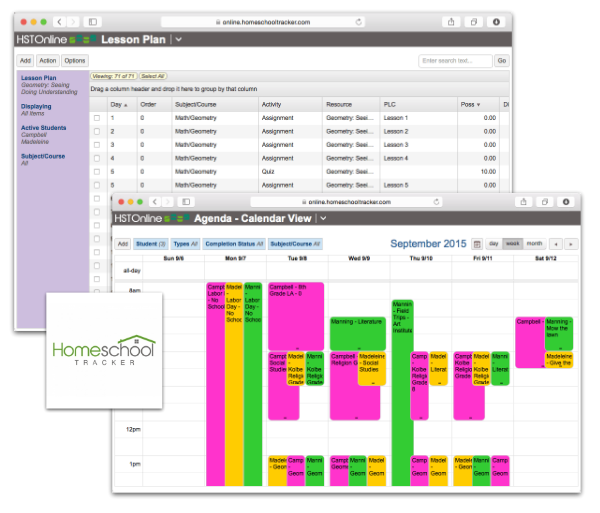Open the Completion Status All filter
Screen dimensions: 600x513
pos(234,244)
